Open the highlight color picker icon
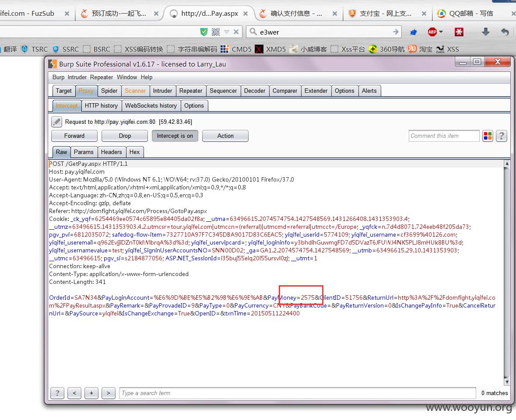The height and width of the screenshot is (420, 516). tap(488, 136)
